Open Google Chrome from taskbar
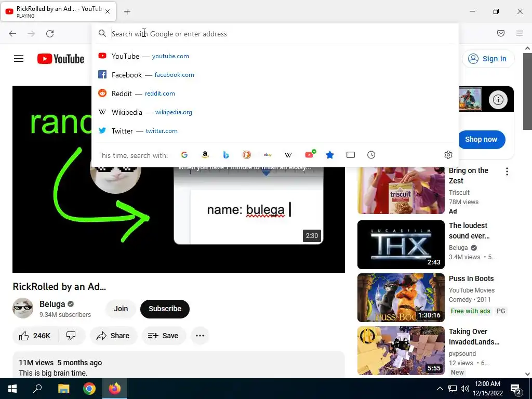532x399 pixels. (x=89, y=389)
